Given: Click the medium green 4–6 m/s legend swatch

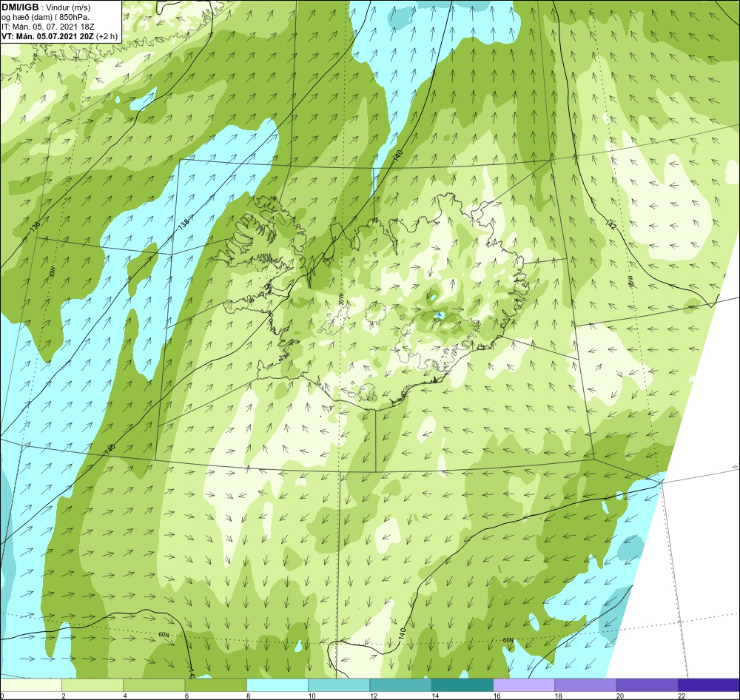Looking at the screenshot, I should (155, 684).
